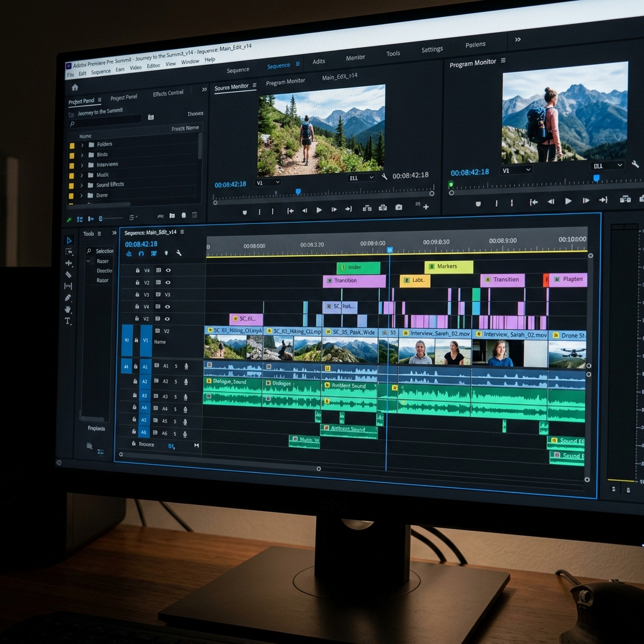Open the Help menu
The height and width of the screenshot is (644, 644).
(x=210, y=60)
